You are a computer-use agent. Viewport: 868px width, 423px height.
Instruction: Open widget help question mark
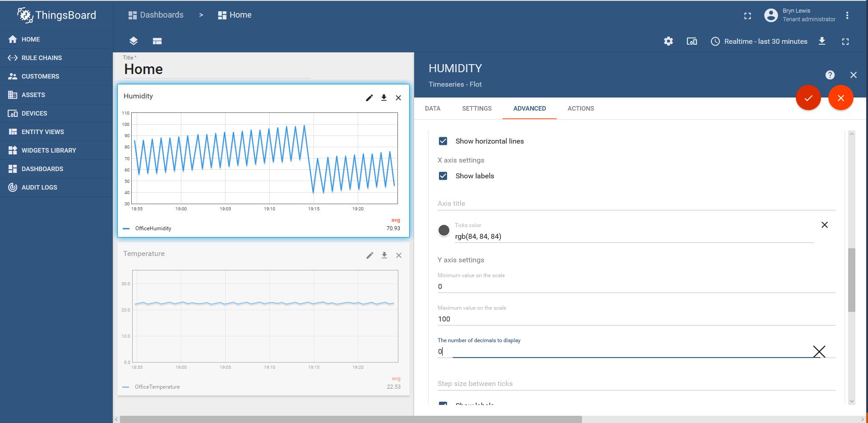tap(830, 75)
